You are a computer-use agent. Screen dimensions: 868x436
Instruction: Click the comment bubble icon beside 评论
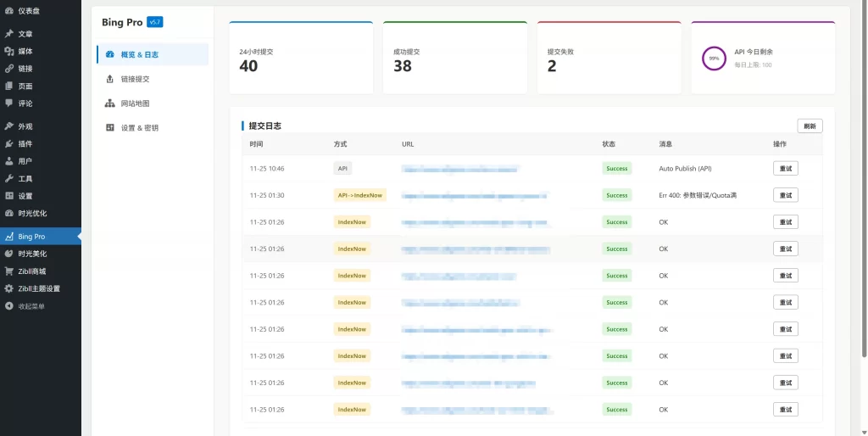(x=8, y=103)
